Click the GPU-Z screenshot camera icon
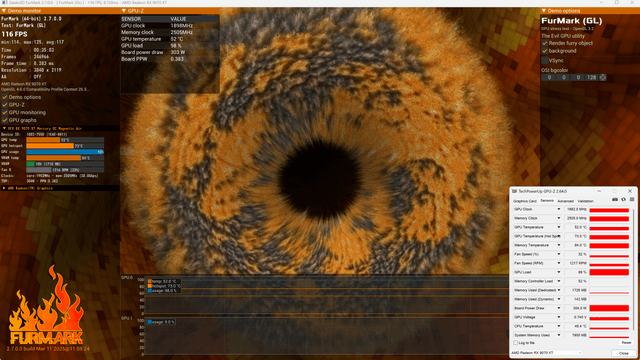The height and width of the screenshot is (360, 640). coord(615,200)
